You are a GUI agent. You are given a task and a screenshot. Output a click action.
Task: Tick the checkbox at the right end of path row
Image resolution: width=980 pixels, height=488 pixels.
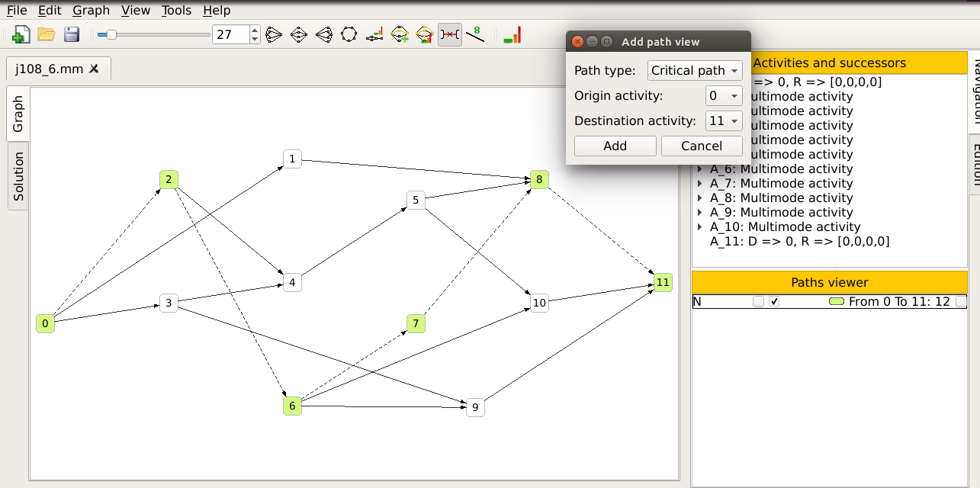tap(961, 302)
